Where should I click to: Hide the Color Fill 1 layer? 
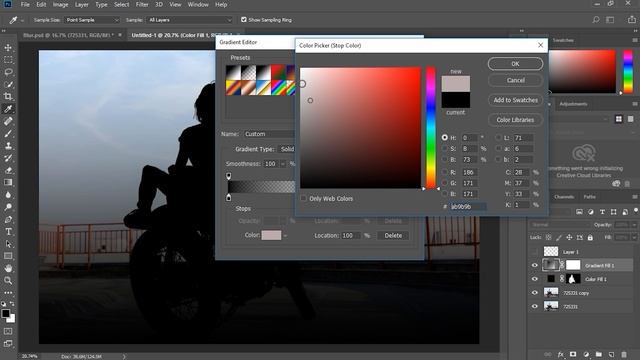click(535, 279)
